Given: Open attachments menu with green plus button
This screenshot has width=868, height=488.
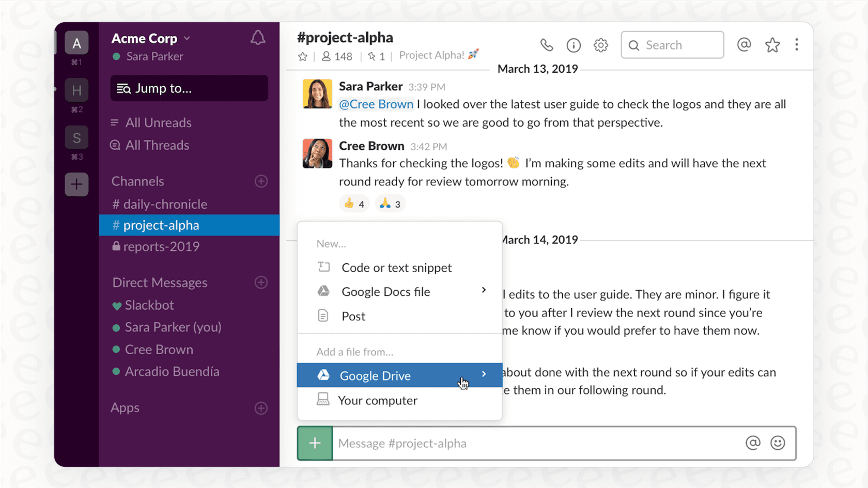Looking at the screenshot, I should pyautogui.click(x=314, y=443).
